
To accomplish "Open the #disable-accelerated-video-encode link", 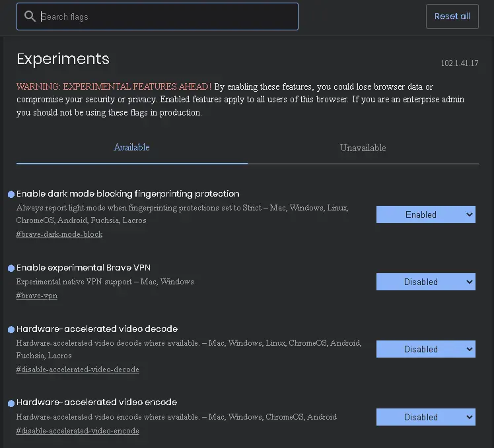I will coord(77,431).
